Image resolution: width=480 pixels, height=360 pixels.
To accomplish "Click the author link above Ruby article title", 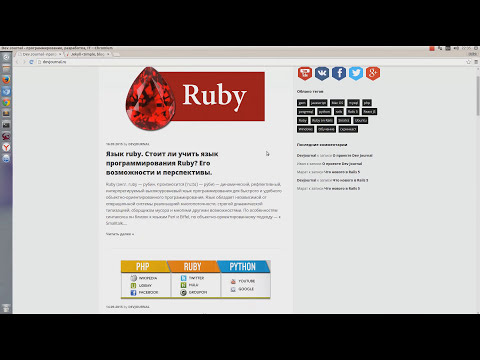I will pos(139,144).
